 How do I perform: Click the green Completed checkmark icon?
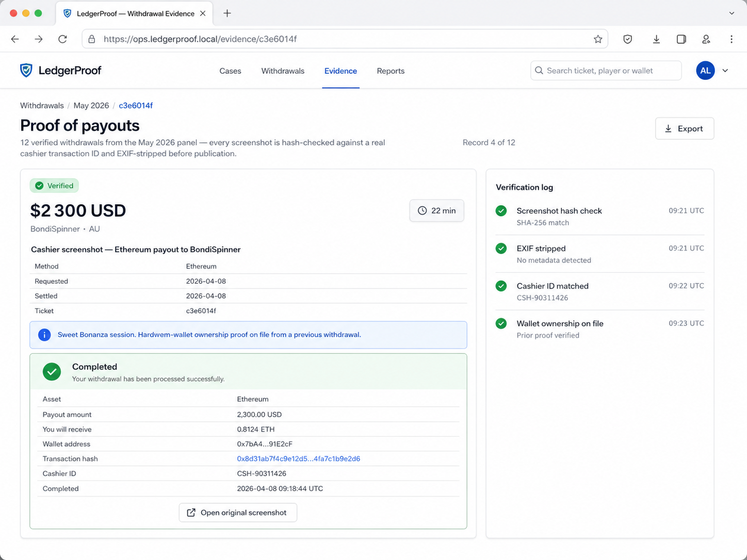[52, 372]
